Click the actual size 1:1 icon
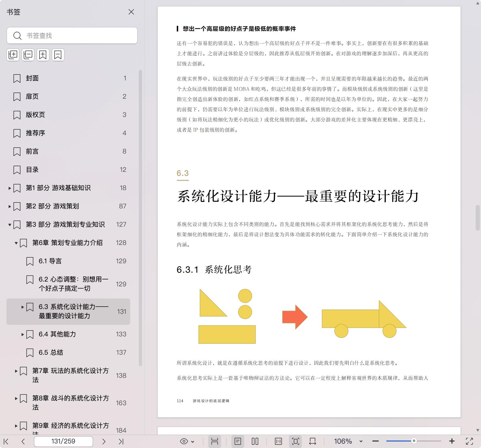Viewport: 481px width, 448px height. [x=278, y=441]
